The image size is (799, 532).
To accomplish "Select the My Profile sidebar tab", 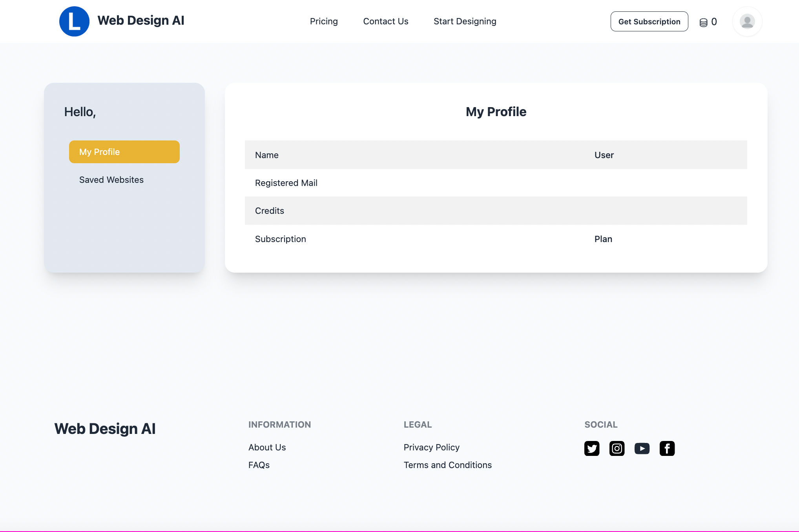I will (124, 152).
